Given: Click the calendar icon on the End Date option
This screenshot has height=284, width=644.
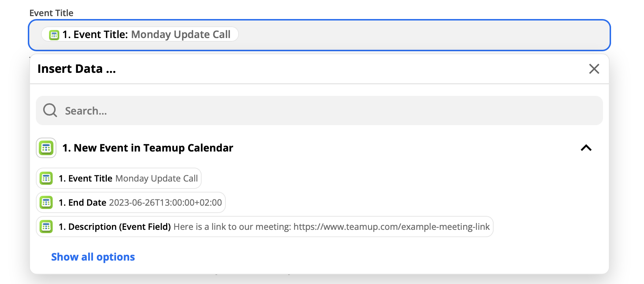Looking at the screenshot, I should 46,202.
